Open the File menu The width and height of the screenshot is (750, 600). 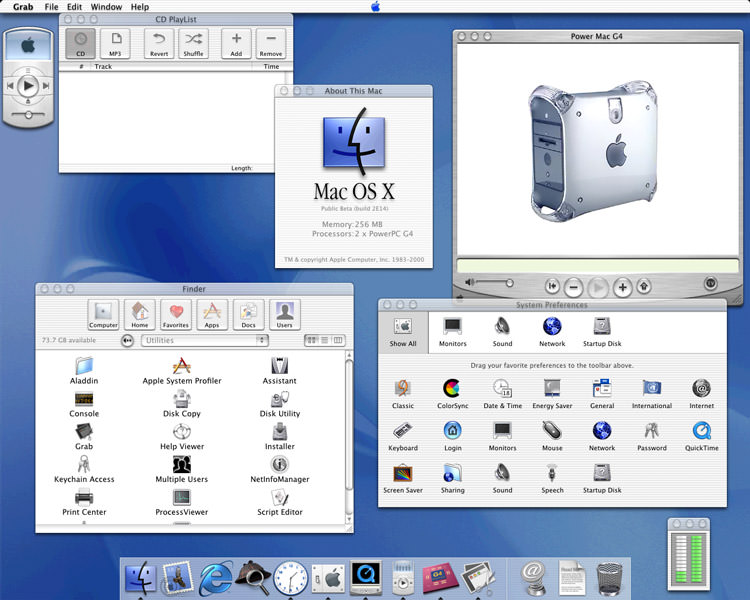[x=51, y=7]
